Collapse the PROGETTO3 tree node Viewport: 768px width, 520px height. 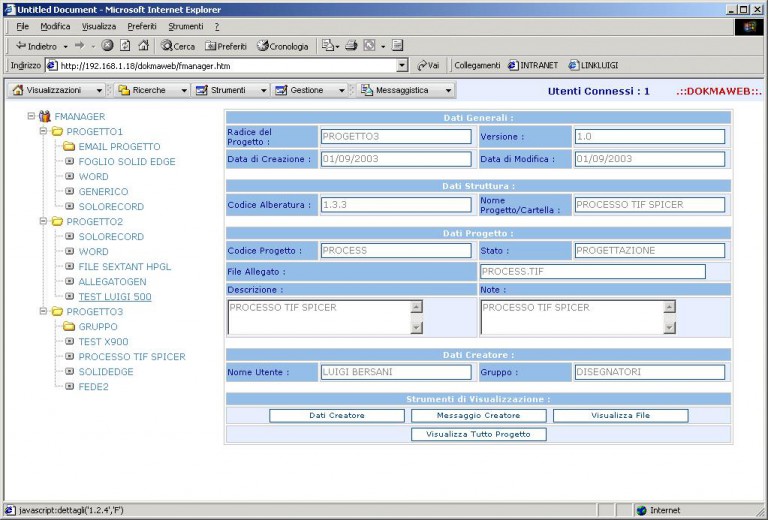43,311
